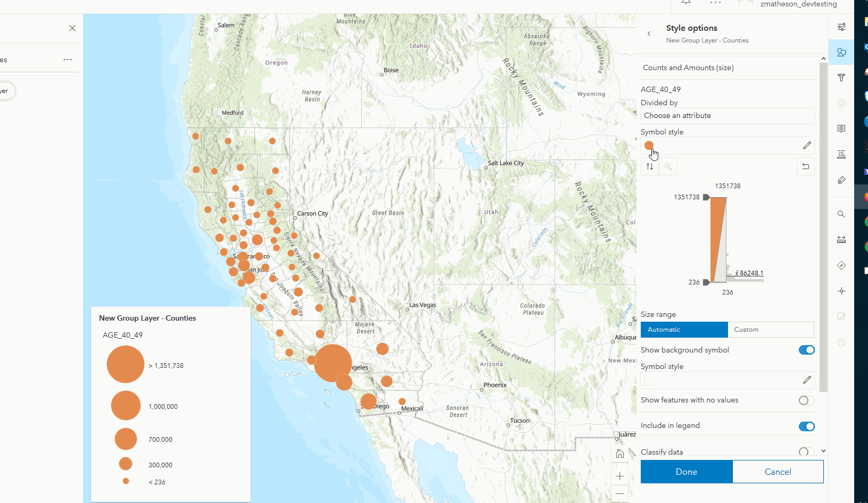Screen dimensions: 868x503
Task: Click legend title 'New Group Layer - Counties'
Action: [x=147, y=318]
